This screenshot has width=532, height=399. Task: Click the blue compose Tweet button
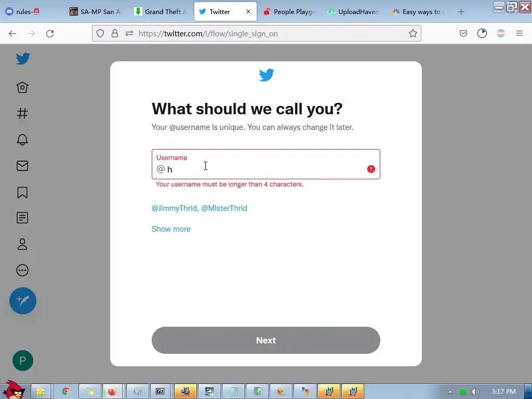[x=23, y=301]
